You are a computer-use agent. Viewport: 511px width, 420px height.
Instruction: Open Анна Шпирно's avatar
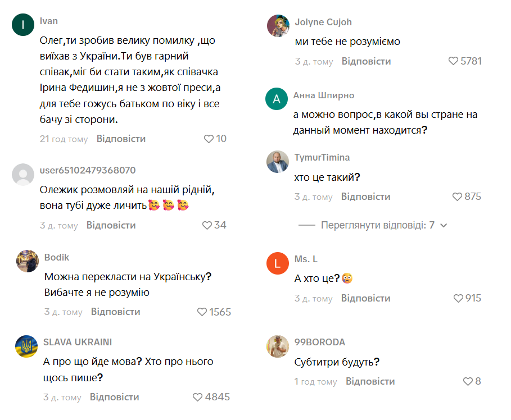click(x=277, y=99)
